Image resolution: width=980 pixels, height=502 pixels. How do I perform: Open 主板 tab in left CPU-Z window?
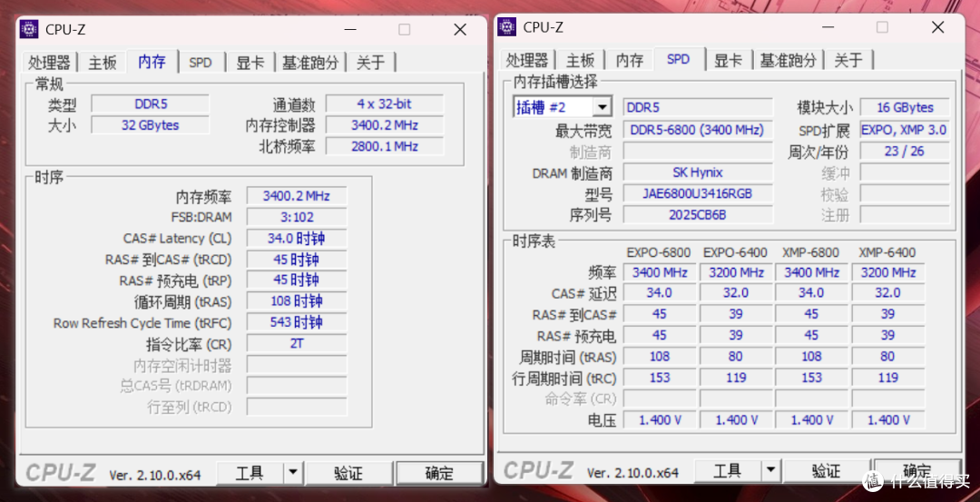[x=102, y=63]
